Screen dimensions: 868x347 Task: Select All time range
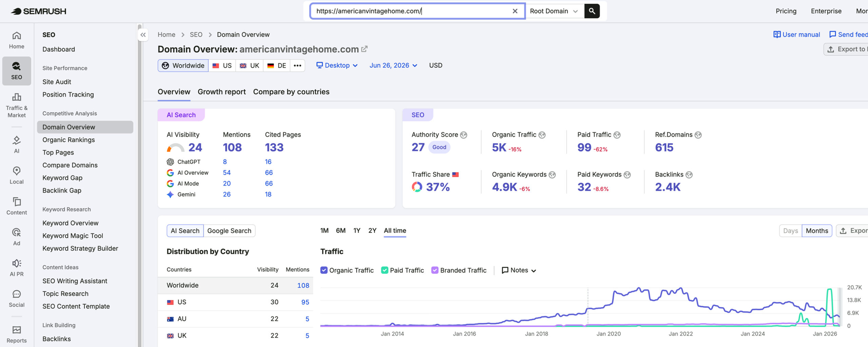click(x=395, y=231)
